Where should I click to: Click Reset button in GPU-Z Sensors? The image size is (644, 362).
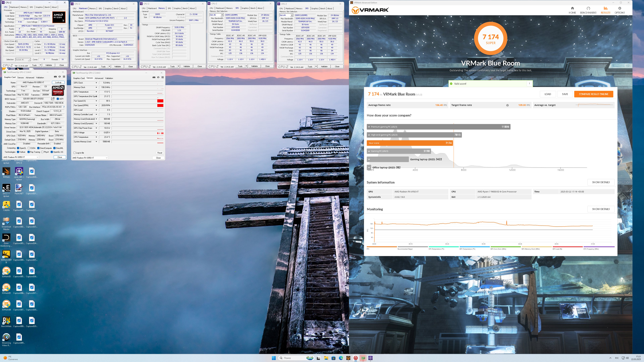tap(160, 153)
